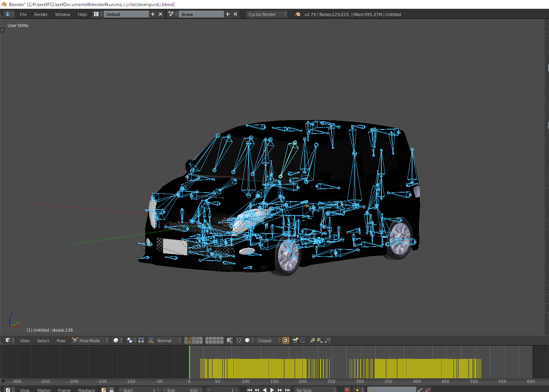Click the paste flipped pose icon
Viewport: 549px width, 392px height.
point(327,341)
